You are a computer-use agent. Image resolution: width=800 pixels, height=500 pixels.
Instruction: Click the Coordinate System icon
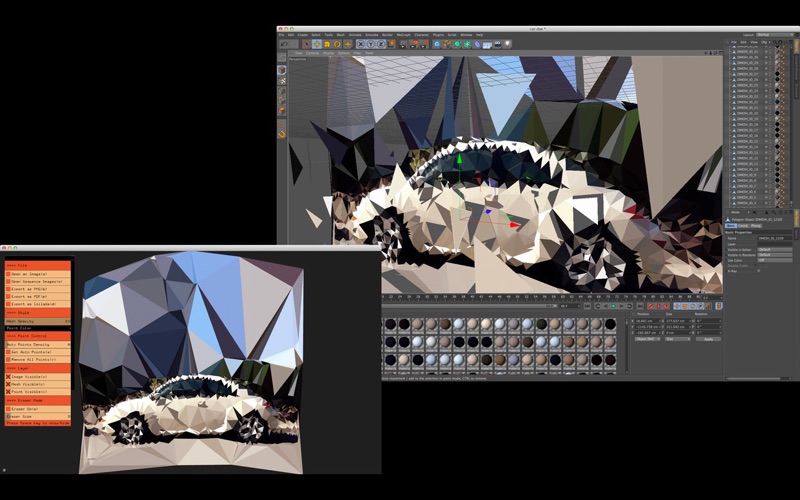[392, 44]
